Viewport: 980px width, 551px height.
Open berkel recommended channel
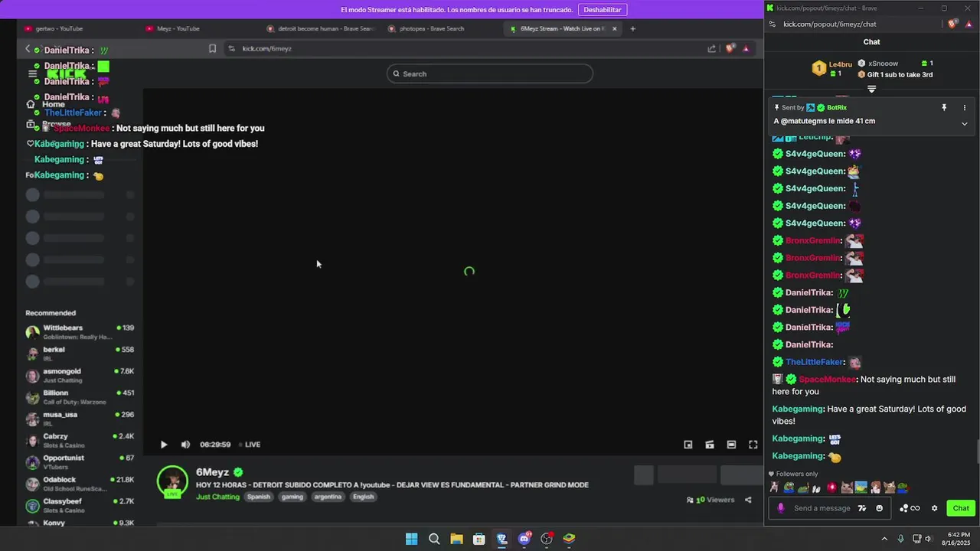pos(80,354)
